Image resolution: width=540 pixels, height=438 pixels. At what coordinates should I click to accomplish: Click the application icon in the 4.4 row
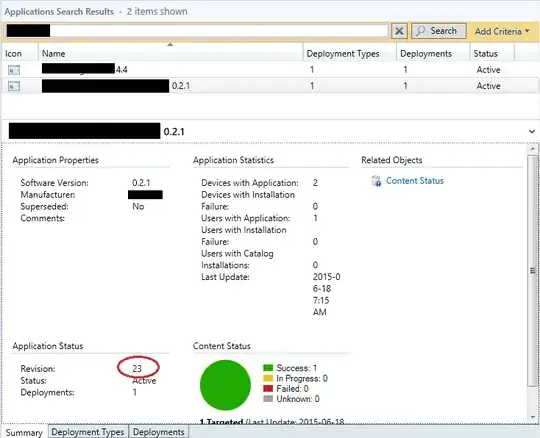pyautogui.click(x=14, y=70)
